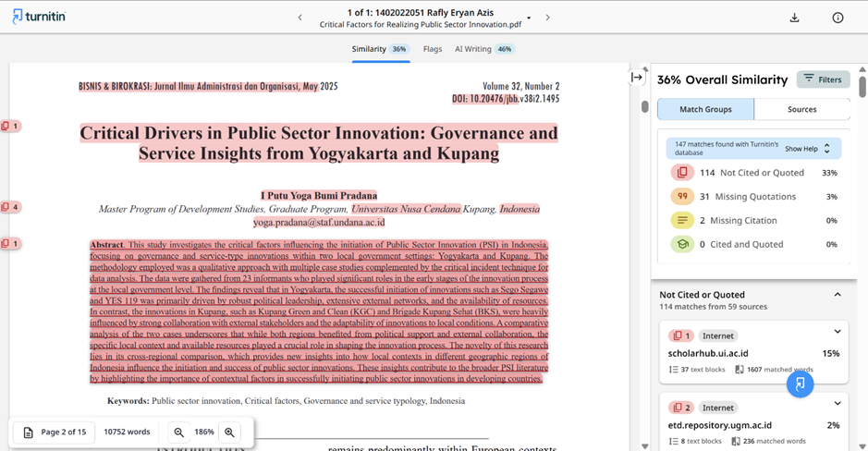Zoom out of the document
Image resolution: width=868 pixels, height=451 pixels.
pos(178,433)
